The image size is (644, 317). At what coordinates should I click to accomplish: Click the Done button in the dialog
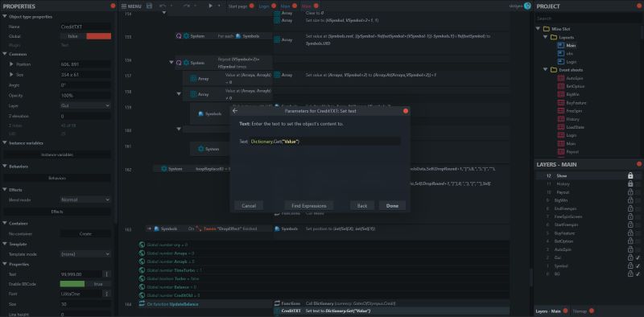coord(392,206)
